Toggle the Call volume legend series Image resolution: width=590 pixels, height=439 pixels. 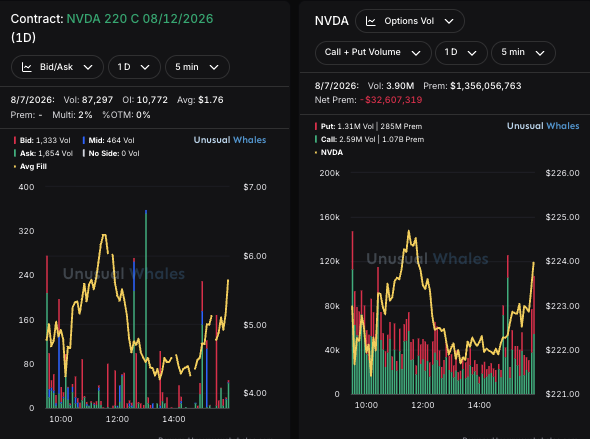click(x=370, y=140)
